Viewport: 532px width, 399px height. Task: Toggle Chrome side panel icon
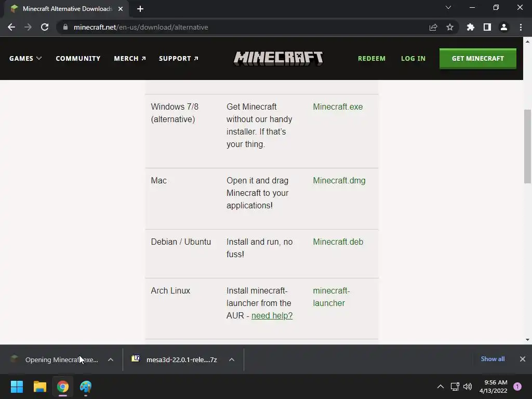(487, 27)
